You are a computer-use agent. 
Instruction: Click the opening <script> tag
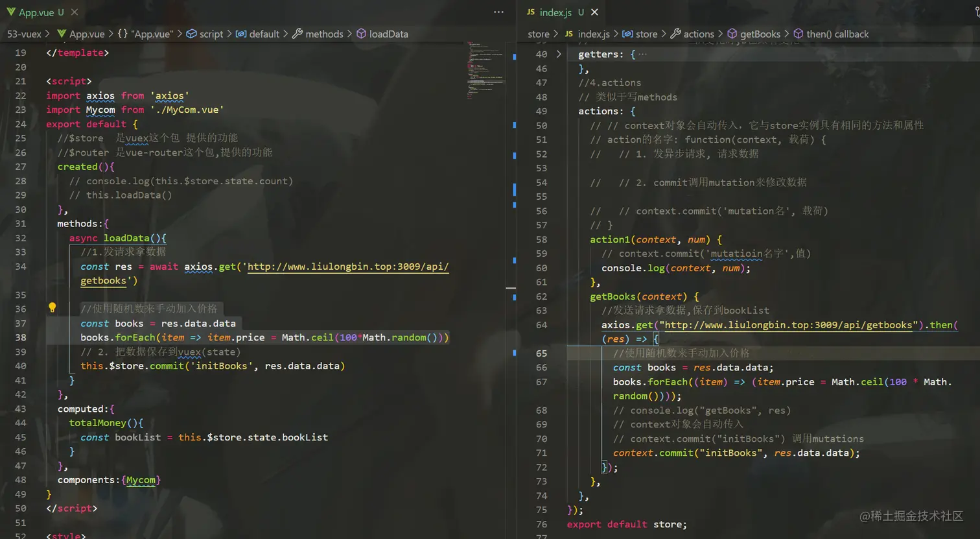(69, 81)
